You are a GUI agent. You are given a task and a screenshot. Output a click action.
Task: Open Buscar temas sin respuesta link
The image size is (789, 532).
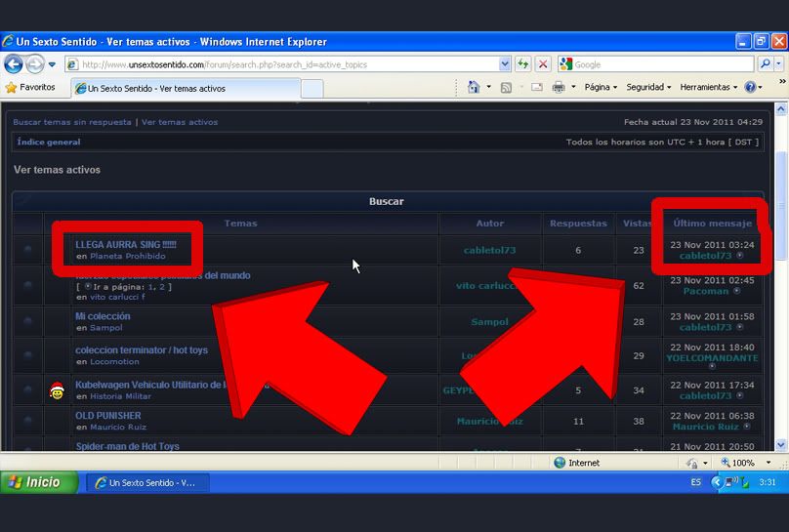72,122
